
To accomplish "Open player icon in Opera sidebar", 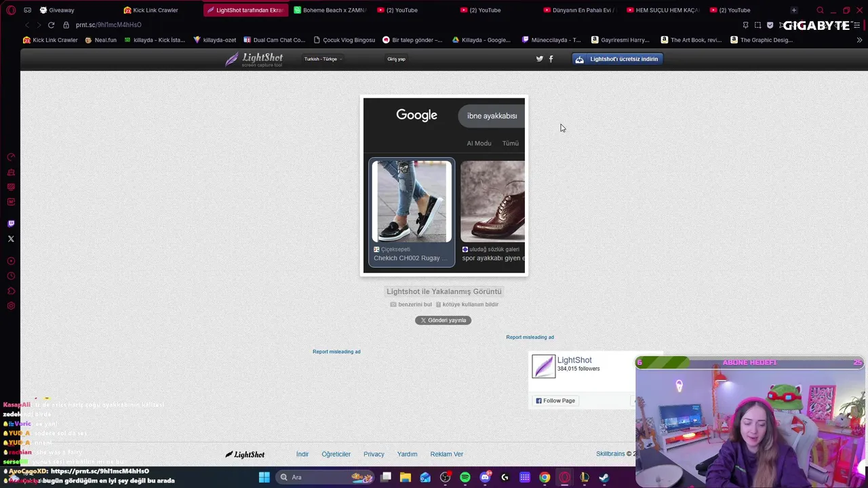I will [x=11, y=261].
